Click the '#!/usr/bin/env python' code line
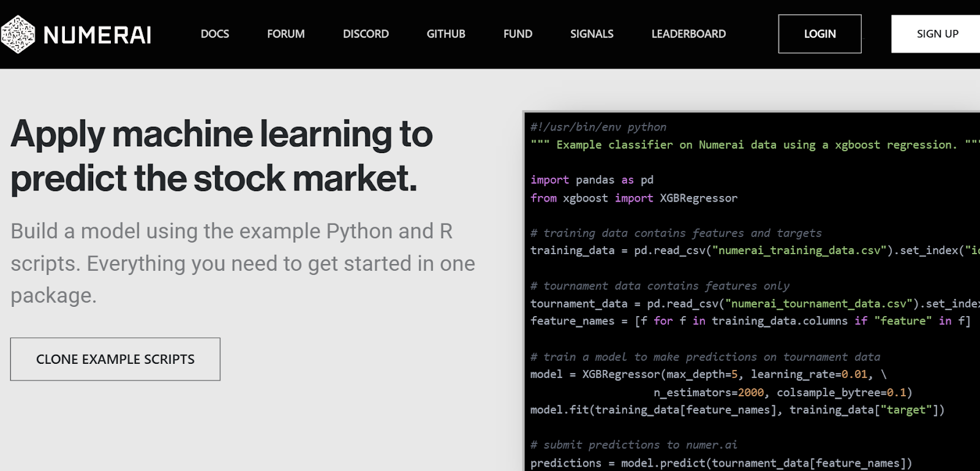980x471 pixels. pyautogui.click(x=598, y=127)
